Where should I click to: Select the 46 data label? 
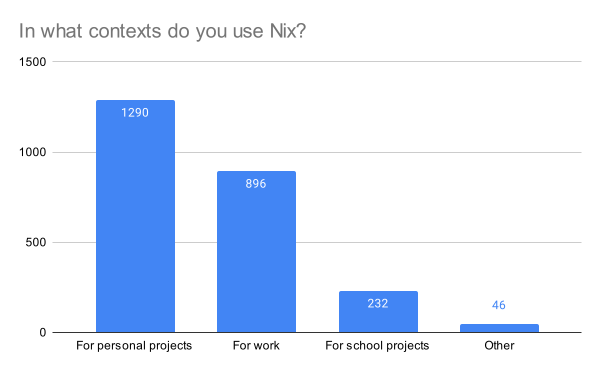[x=499, y=305]
